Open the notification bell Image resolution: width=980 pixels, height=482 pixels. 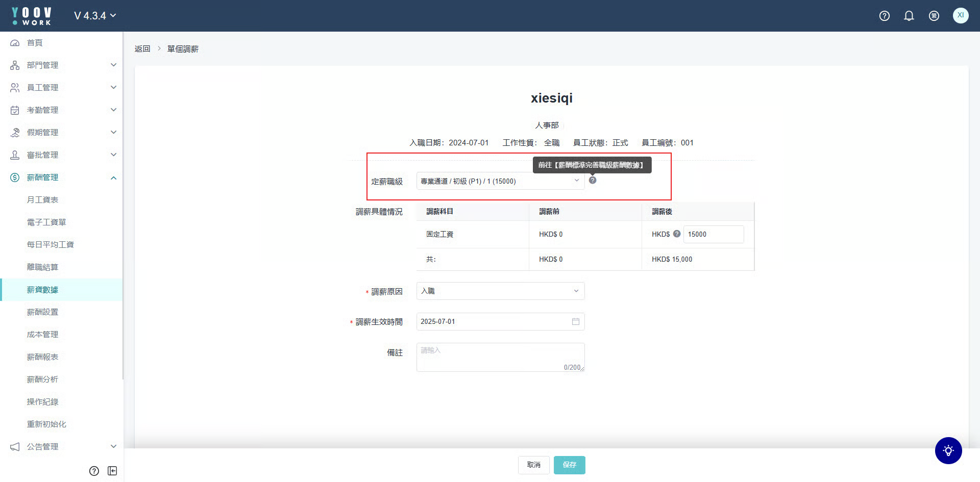[x=909, y=16]
